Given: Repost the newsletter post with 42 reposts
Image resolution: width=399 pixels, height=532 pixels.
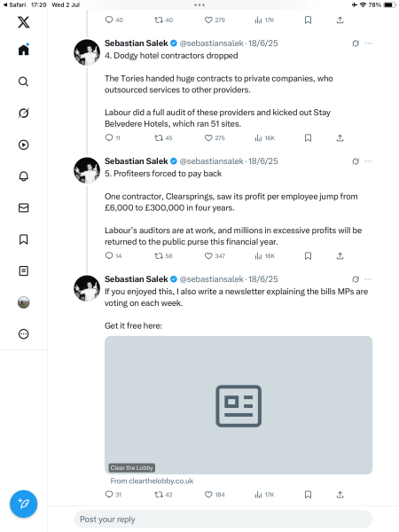Looking at the screenshot, I should pos(163,495).
